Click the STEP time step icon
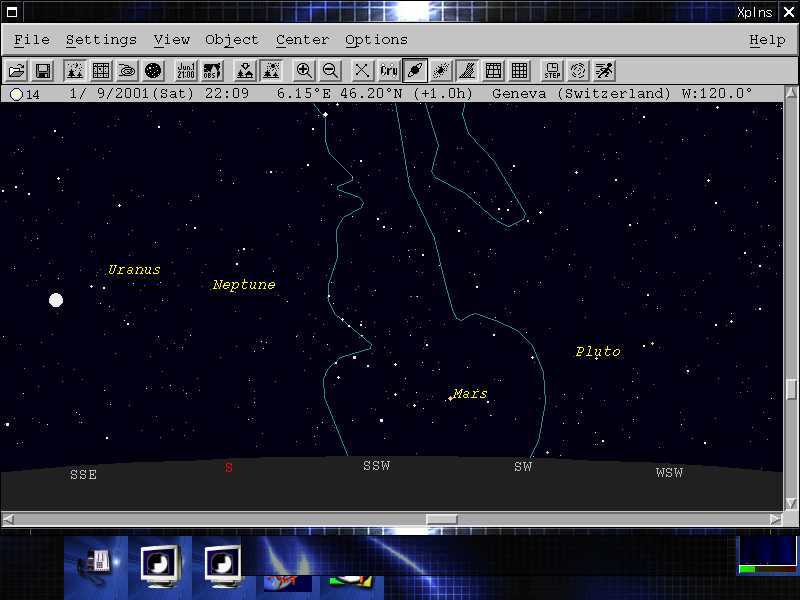 pos(552,71)
